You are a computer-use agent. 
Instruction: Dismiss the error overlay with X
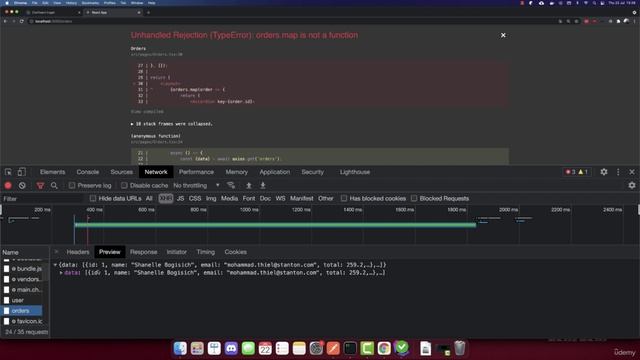(x=503, y=35)
